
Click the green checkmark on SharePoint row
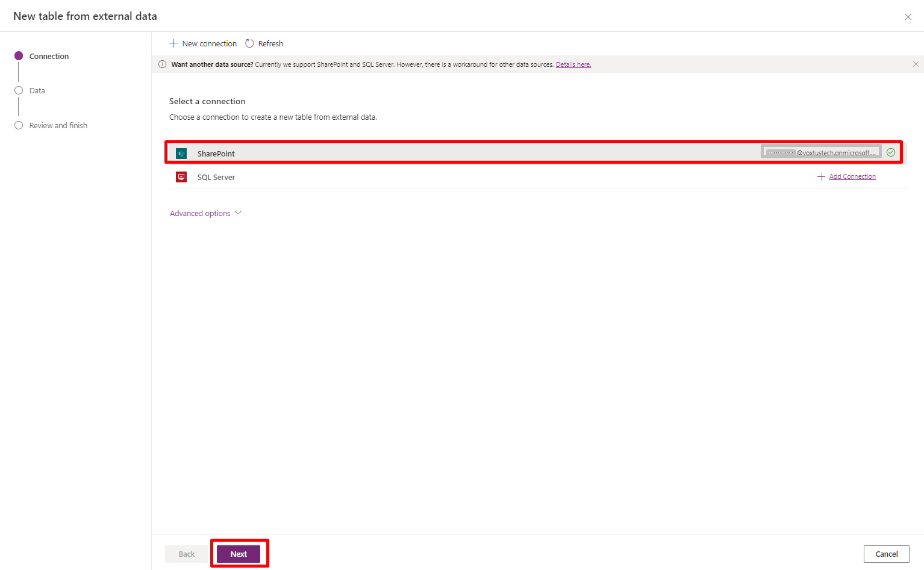tap(891, 152)
